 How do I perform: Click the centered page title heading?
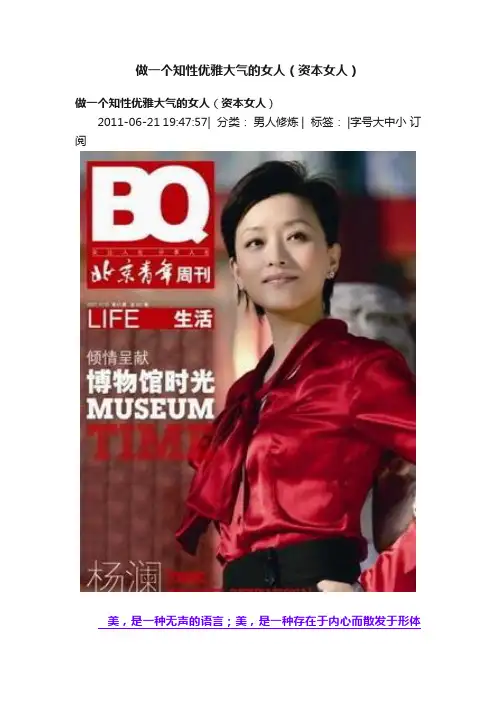246,70
